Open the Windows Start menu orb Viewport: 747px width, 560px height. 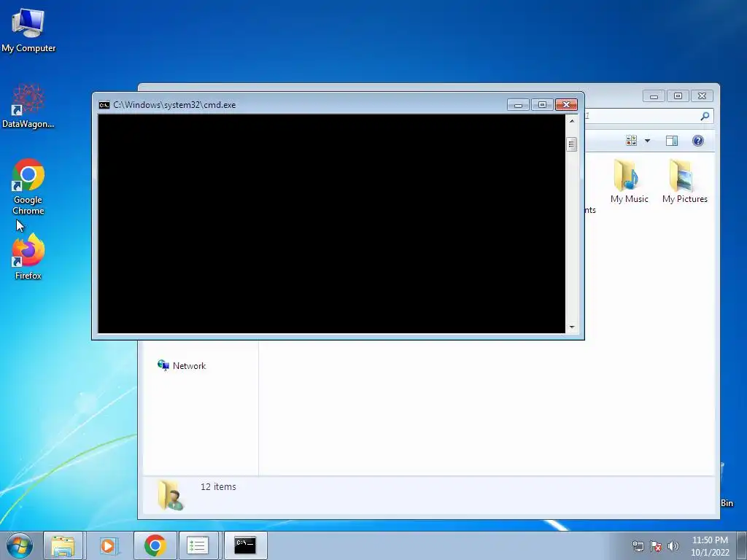pos(20,545)
